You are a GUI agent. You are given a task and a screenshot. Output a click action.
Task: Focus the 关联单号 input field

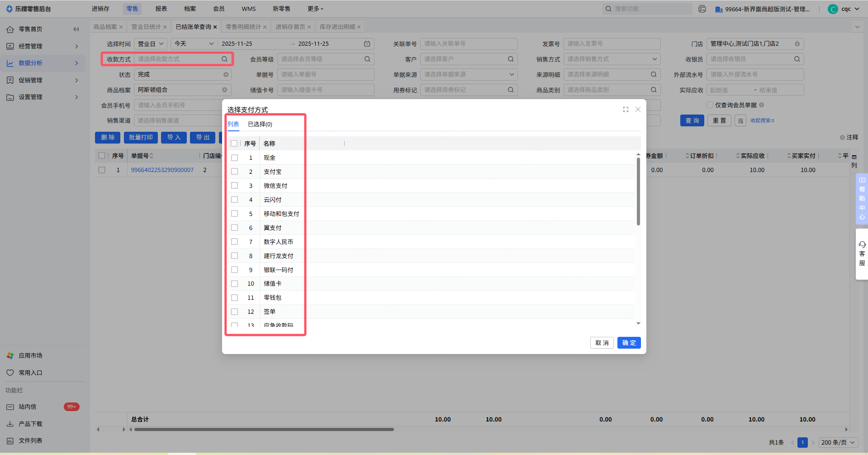click(x=469, y=44)
